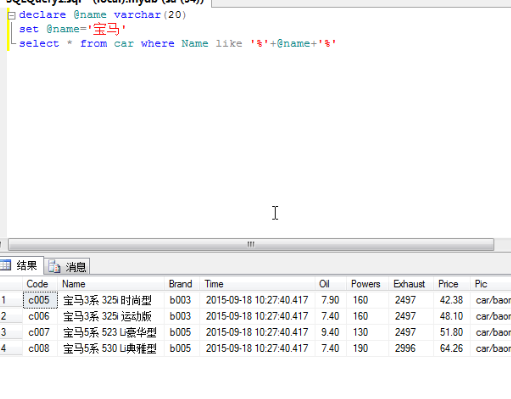Click the '宝马' string literal in the set statement
511x399 pixels.
[x=106, y=29]
